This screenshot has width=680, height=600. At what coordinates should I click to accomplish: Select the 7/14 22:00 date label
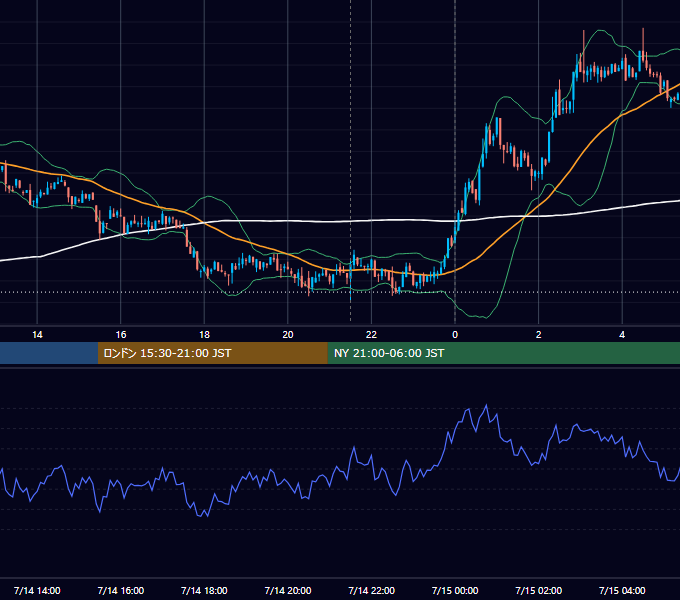pos(372,590)
